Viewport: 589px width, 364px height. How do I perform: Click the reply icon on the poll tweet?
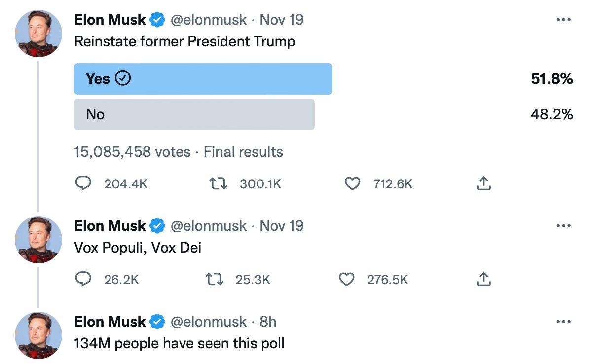click(x=83, y=184)
